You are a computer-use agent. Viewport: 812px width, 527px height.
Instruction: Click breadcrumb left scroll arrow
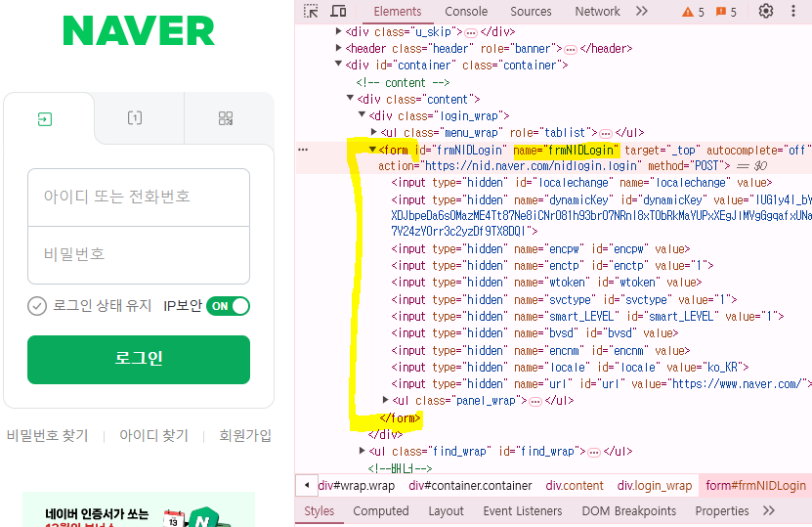click(x=307, y=486)
